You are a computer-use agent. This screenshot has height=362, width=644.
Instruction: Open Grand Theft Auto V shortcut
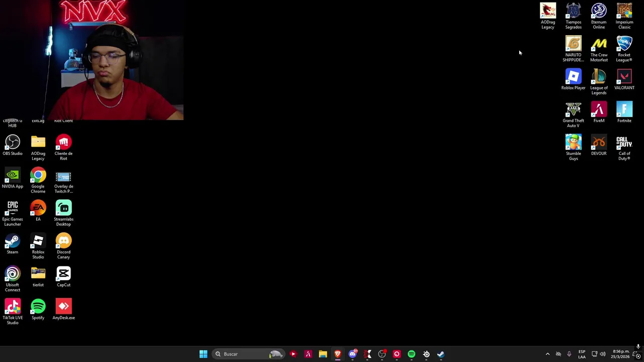pyautogui.click(x=573, y=115)
